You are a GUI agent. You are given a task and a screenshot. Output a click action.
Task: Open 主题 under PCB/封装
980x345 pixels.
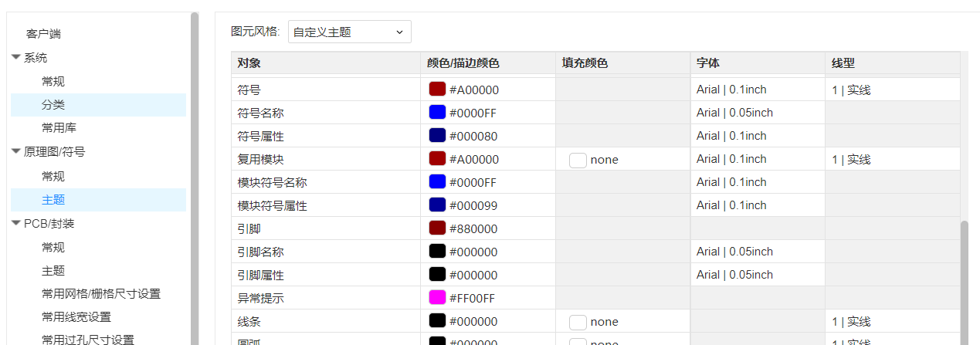click(53, 270)
